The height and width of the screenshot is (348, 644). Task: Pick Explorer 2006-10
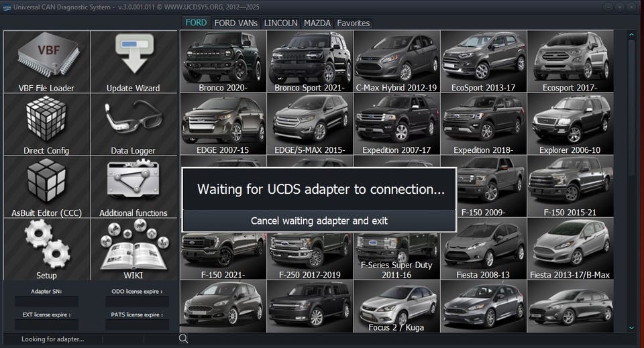pos(570,124)
